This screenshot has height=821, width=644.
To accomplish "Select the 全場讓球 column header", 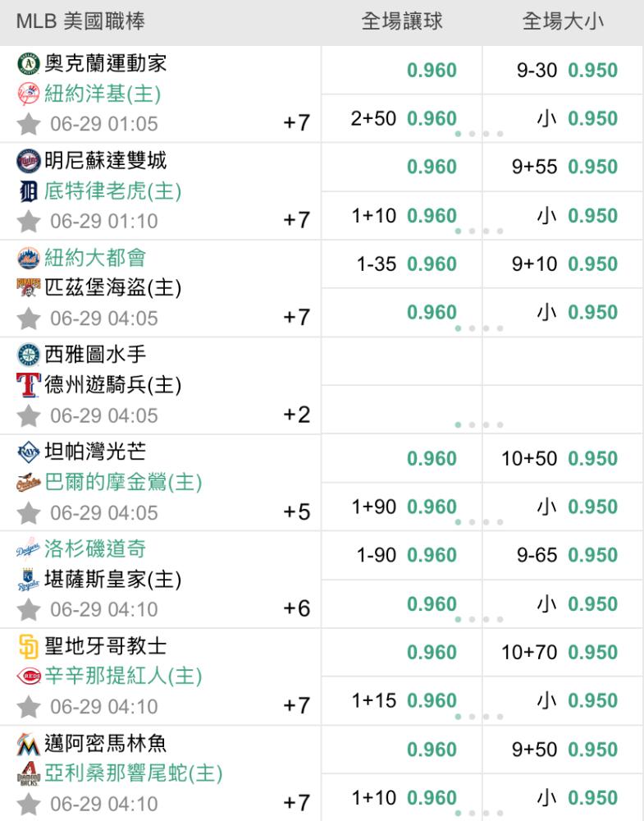I will click(402, 21).
